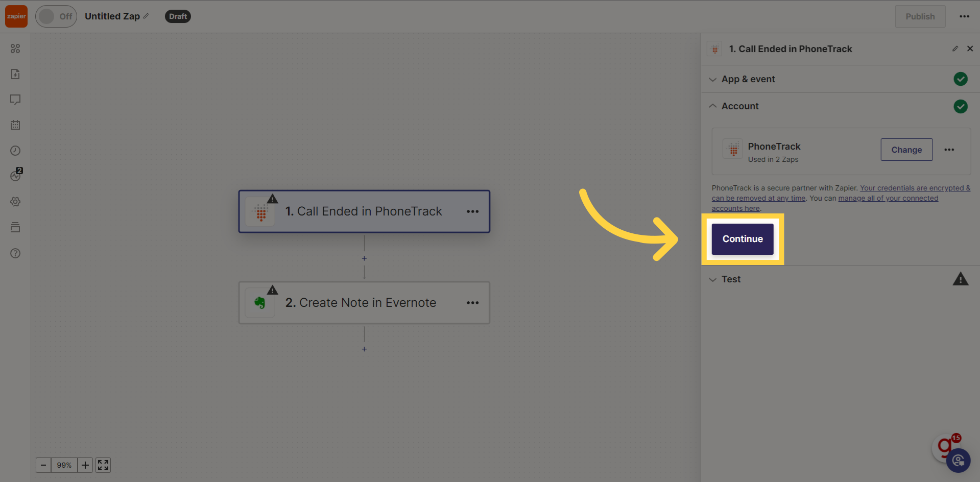Zoom in the canvas with plus button
Image resolution: width=980 pixels, height=482 pixels.
tap(85, 465)
